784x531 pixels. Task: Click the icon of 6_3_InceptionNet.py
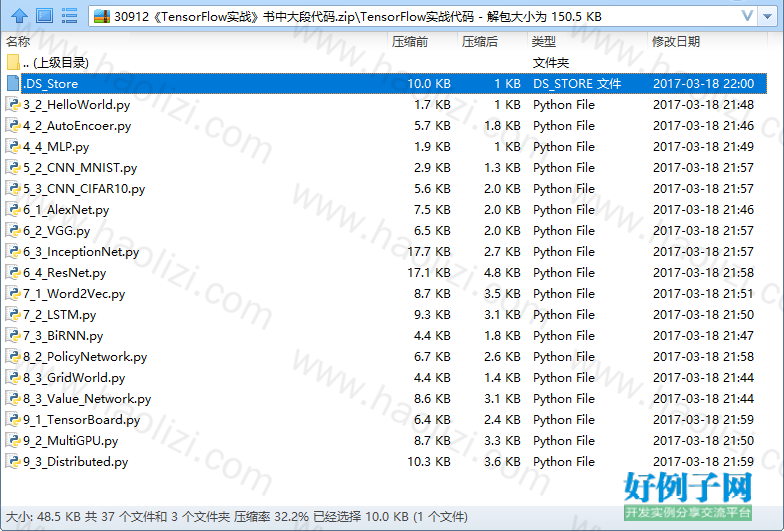click(x=12, y=252)
